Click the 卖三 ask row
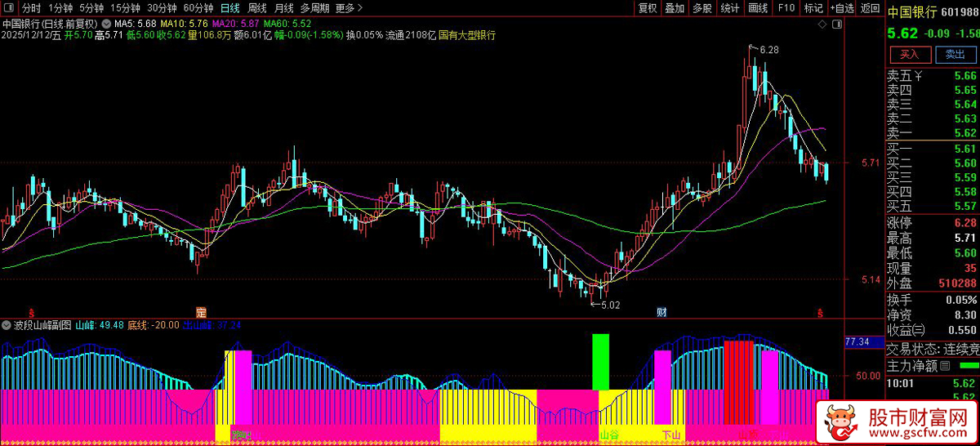Screen dimensions: 980x446 pyautogui.click(x=933, y=105)
